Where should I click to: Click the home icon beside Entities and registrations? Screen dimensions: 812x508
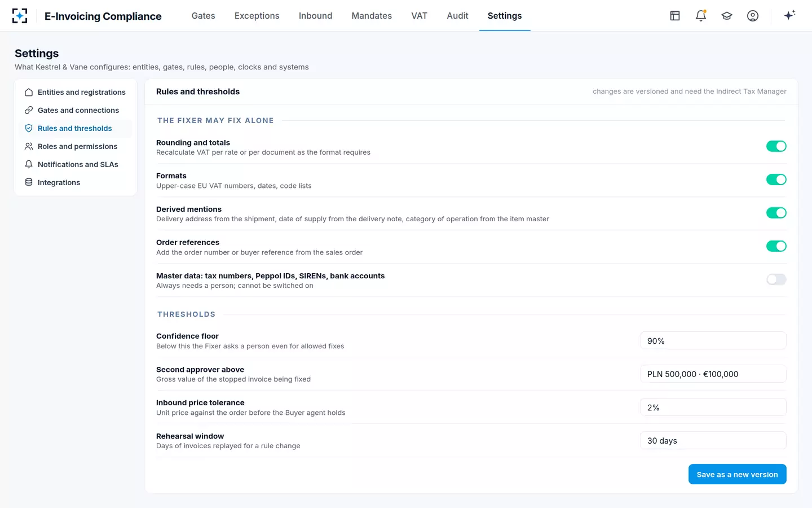click(29, 92)
